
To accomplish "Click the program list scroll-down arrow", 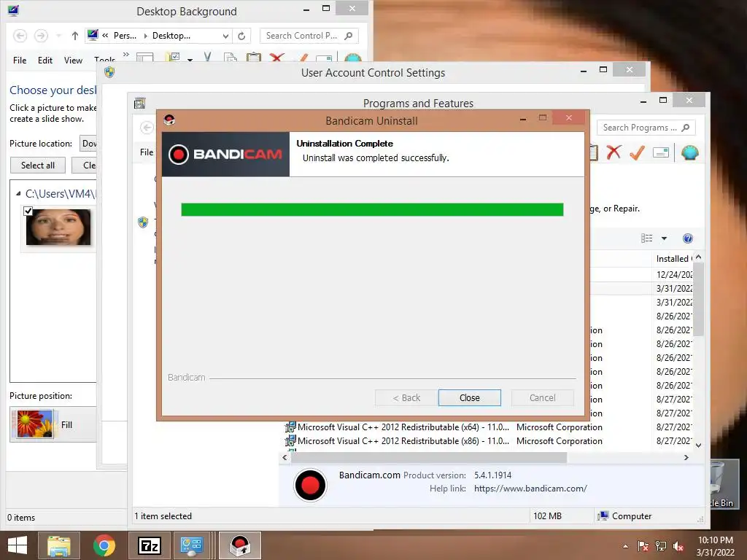I will pyautogui.click(x=698, y=446).
